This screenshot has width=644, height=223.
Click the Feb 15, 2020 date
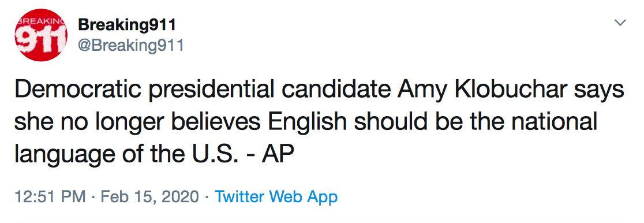point(150,196)
